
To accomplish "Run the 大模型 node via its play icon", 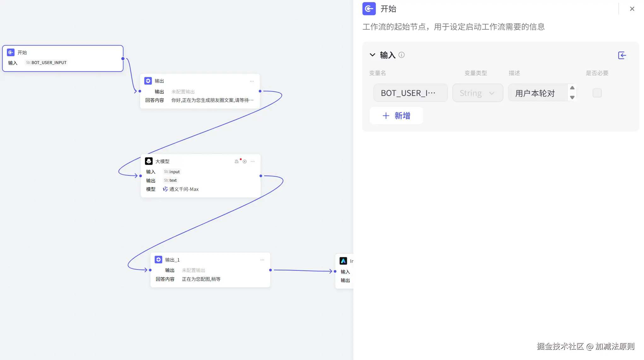I will click(245, 161).
